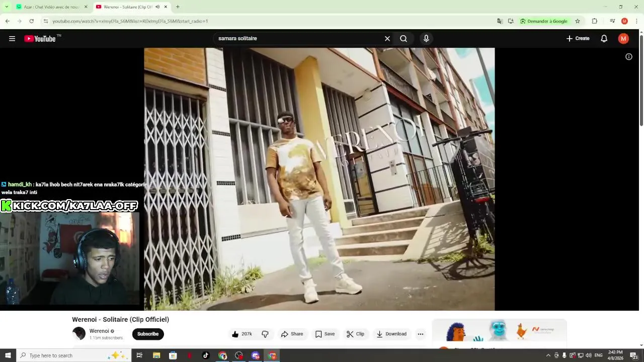Click the Chrome address bar URL
Screen dimensions: 644x362
[x=130, y=21]
